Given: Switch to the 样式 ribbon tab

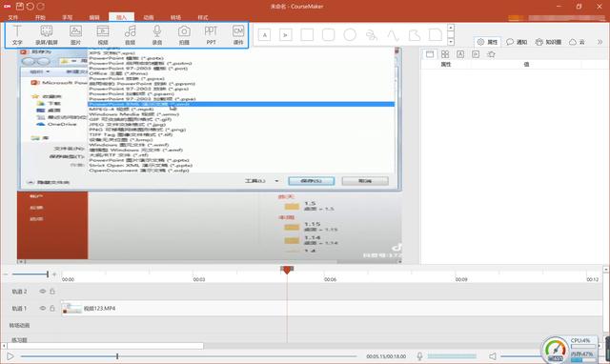Looking at the screenshot, I should click(x=203, y=17).
